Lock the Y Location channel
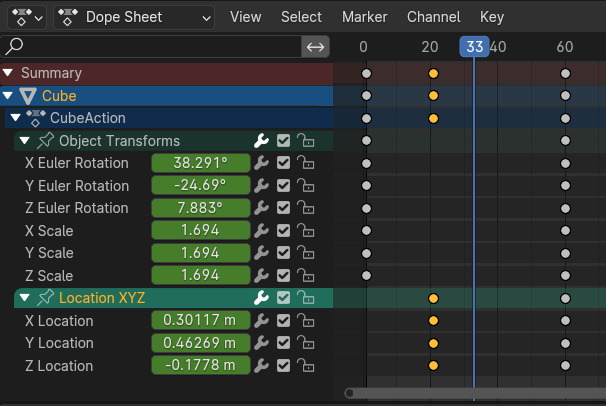 coord(305,343)
